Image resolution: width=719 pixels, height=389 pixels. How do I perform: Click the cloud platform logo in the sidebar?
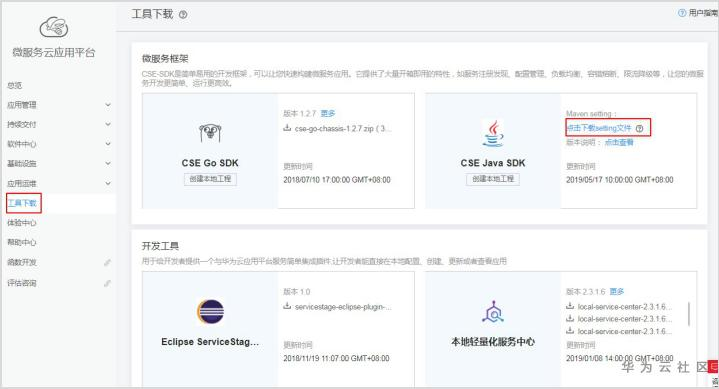pos(54,27)
